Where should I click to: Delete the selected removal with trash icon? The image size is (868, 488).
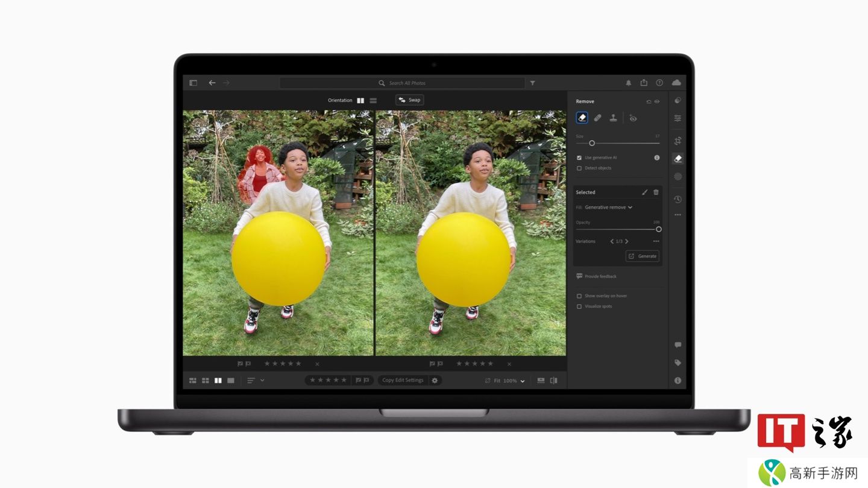coord(656,192)
